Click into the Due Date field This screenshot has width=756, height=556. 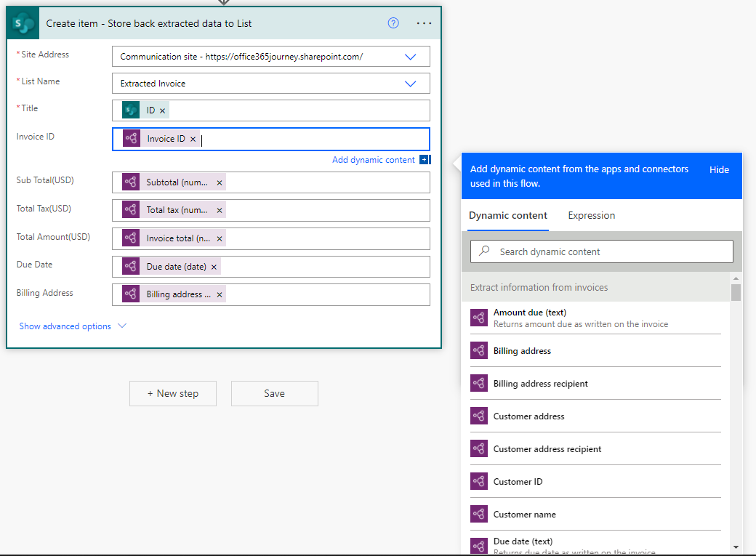pyautogui.click(x=271, y=267)
